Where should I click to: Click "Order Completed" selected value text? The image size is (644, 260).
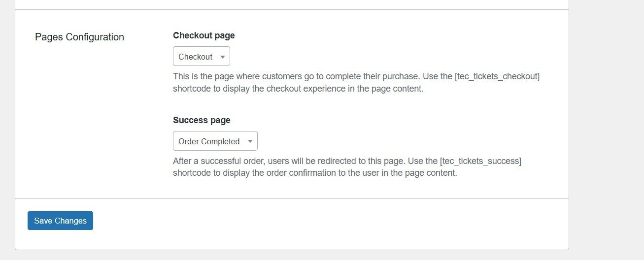tap(209, 142)
